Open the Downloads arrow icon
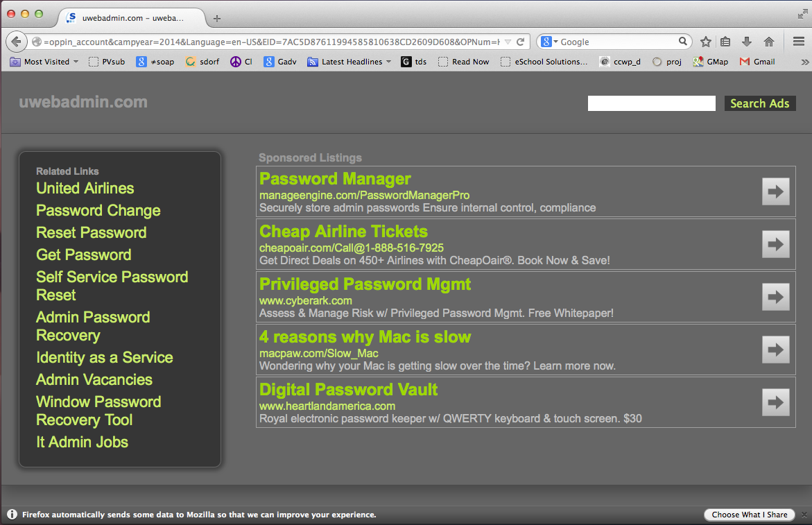812x525 pixels. click(x=747, y=42)
